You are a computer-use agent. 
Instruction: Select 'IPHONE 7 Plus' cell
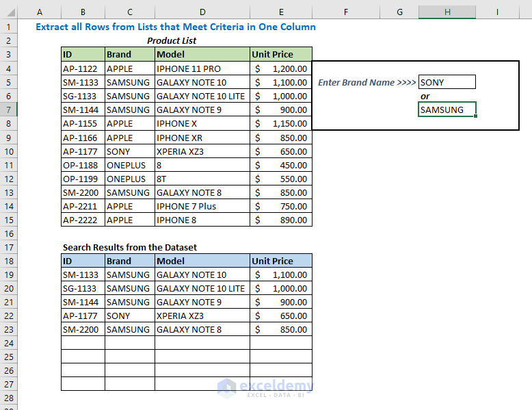202,206
